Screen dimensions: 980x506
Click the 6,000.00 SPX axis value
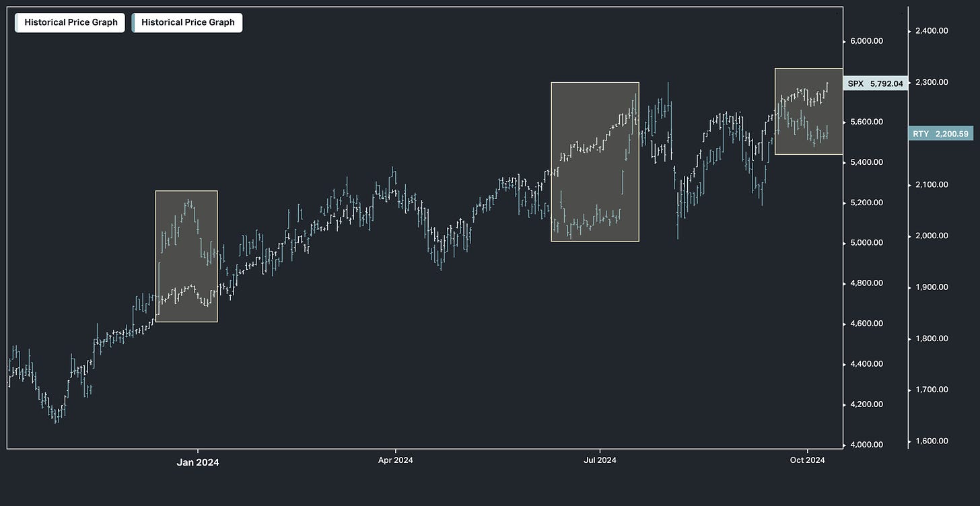[867, 41]
